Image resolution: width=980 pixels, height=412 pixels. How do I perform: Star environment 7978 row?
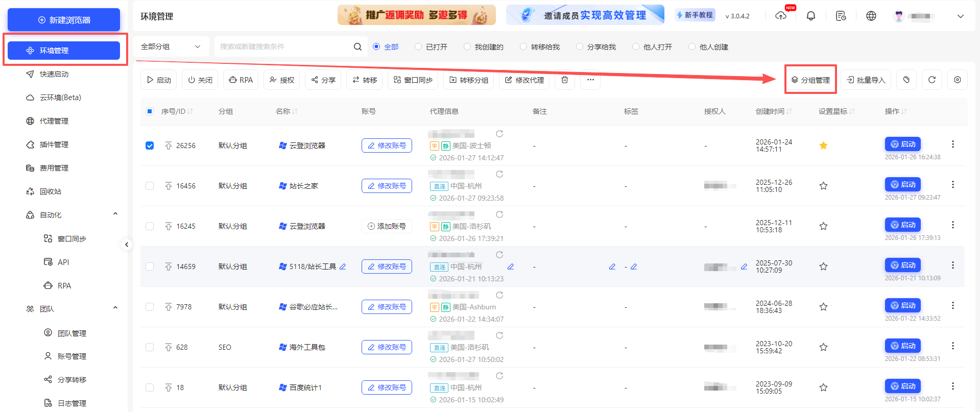[x=823, y=307]
